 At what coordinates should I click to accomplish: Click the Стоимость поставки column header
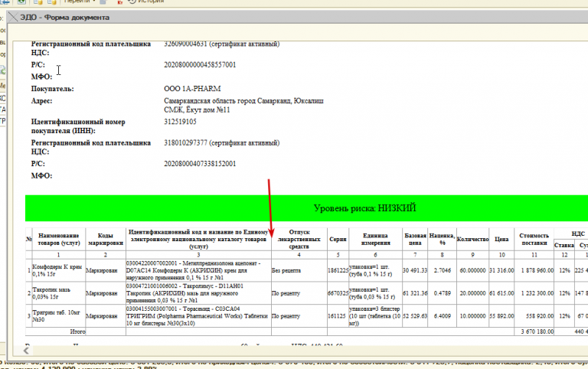point(534,240)
